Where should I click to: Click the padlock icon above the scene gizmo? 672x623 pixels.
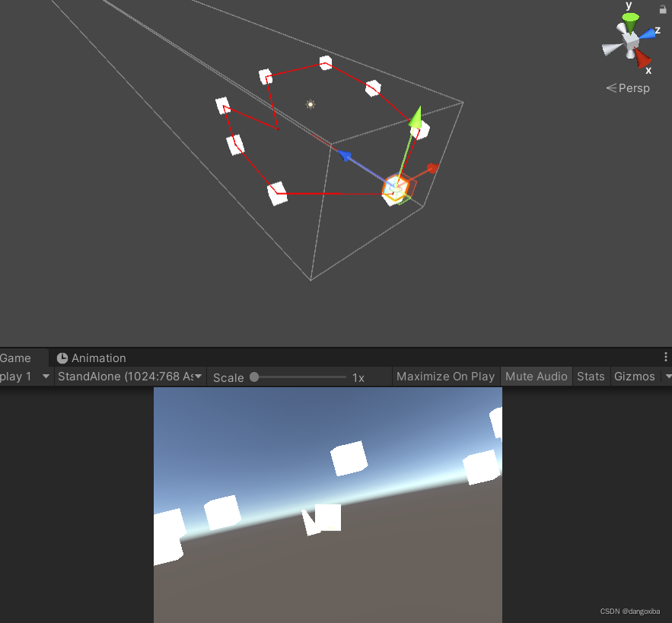point(664,10)
